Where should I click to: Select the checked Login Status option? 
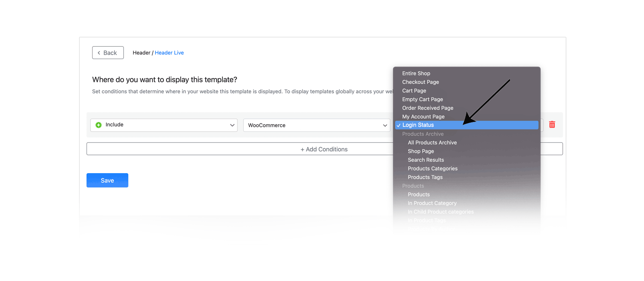pyautogui.click(x=467, y=125)
